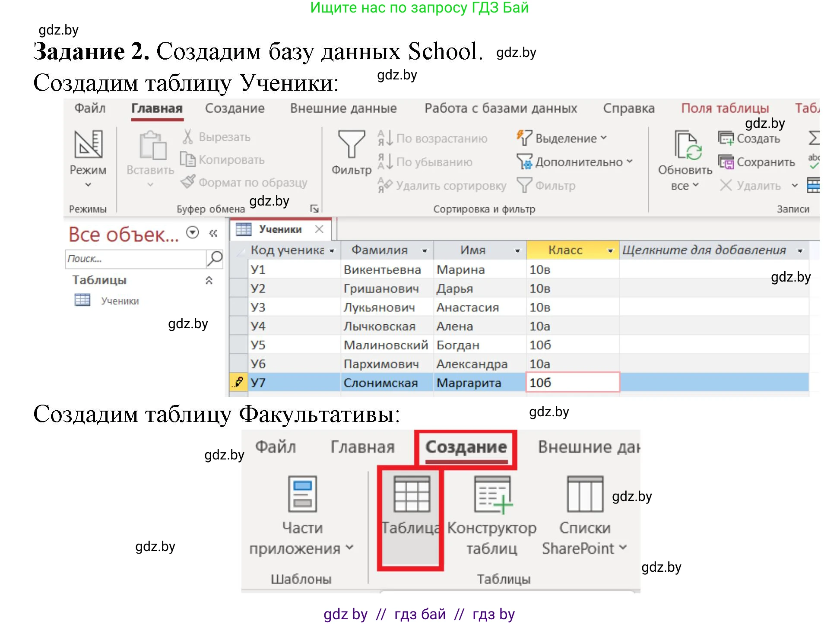The height and width of the screenshot is (624, 840).
Task: Open the Класс column dropdown arrow
Action: [610, 250]
